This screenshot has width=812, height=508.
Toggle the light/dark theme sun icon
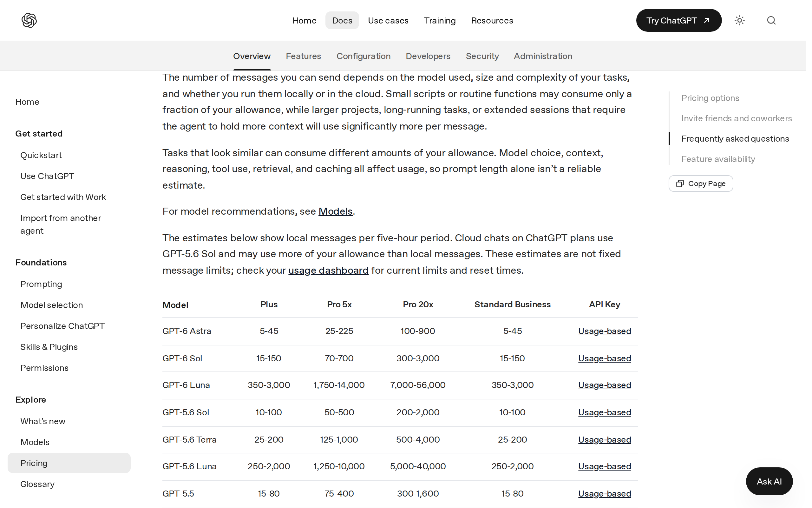click(740, 20)
